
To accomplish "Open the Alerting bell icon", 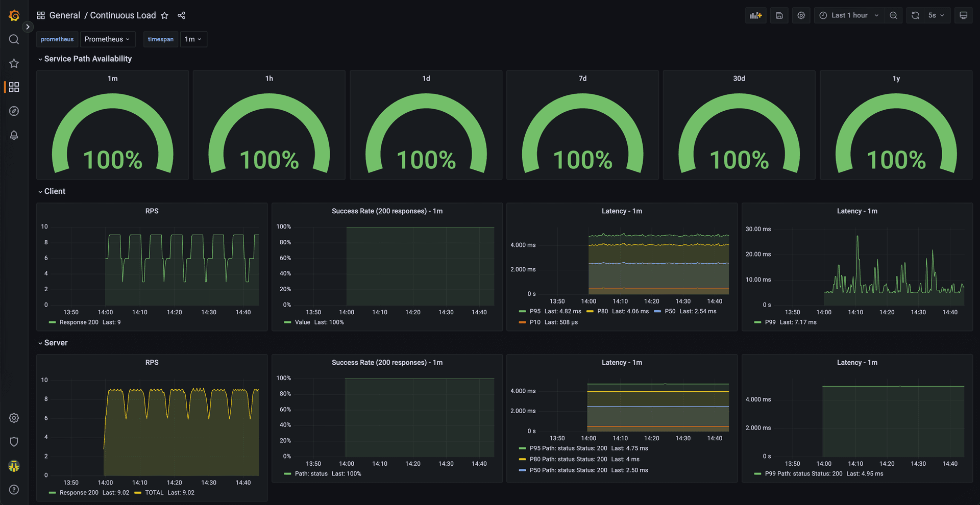I will [x=14, y=135].
